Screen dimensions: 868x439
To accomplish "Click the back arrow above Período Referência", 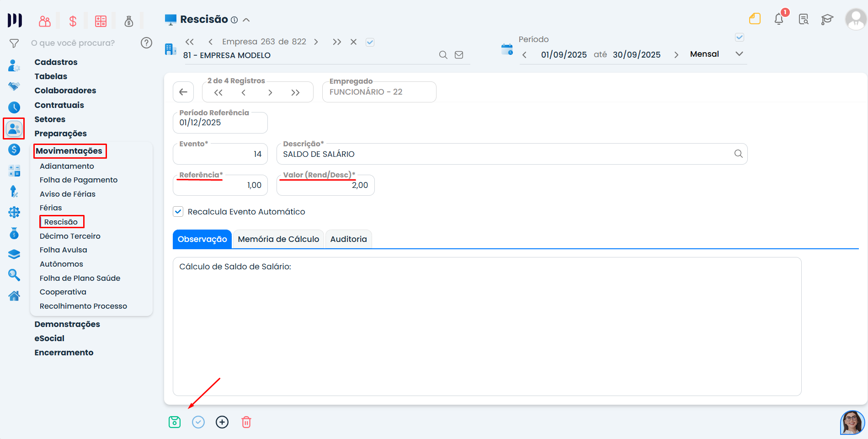I will click(183, 91).
